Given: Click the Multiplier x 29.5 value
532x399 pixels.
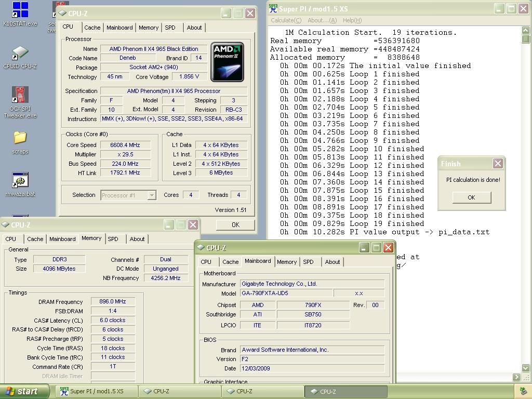Looking at the screenshot, I should tap(125, 154).
